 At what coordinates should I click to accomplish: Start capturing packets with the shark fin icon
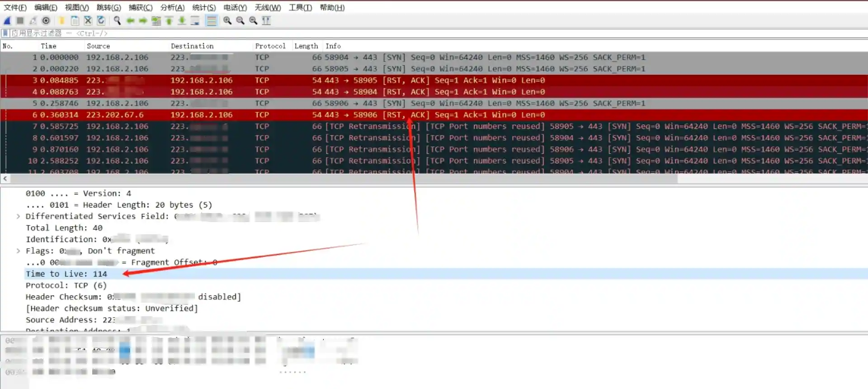click(x=7, y=21)
